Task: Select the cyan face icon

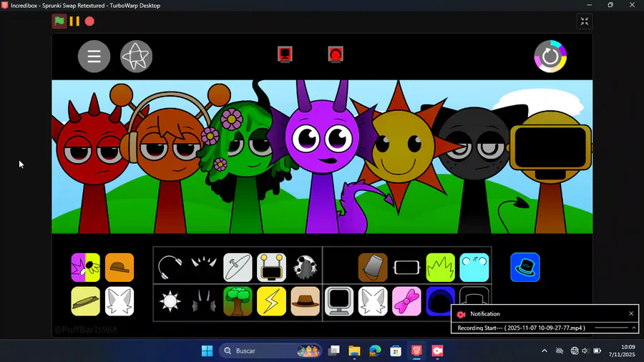Action: tap(474, 268)
